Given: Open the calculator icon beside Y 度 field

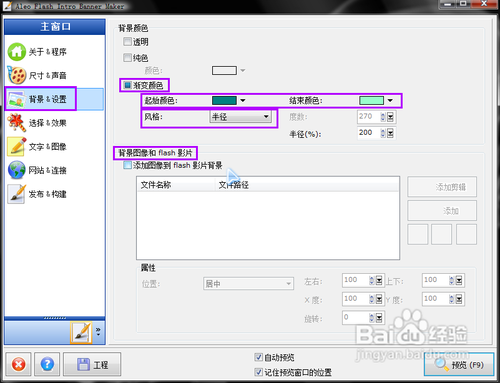Looking at the screenshot, I should coord(459,299).
